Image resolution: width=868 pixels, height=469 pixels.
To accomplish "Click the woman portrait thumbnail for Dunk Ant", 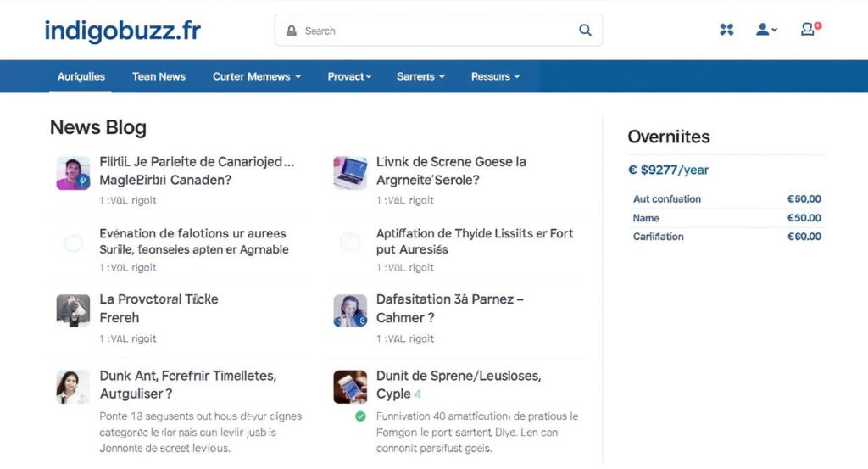I will coord(74,386).
